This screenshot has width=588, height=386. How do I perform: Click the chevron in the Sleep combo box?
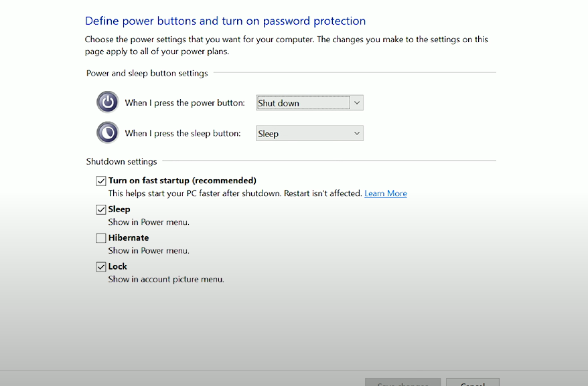[357, 133]
